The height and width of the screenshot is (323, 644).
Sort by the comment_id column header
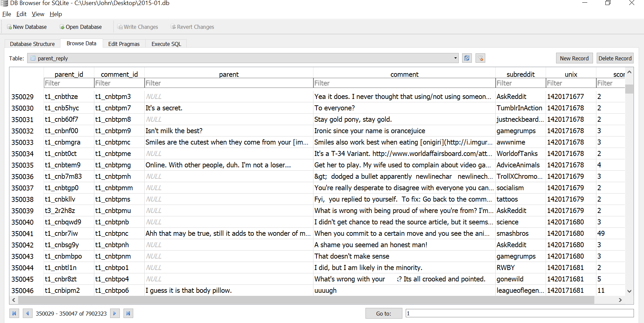(119, 74)
